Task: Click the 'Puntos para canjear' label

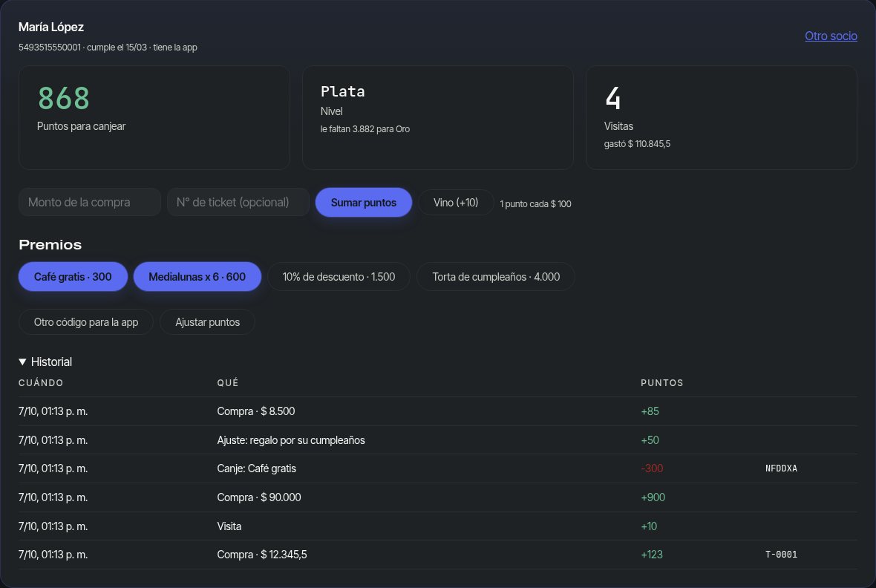Action: coord(81,126)
